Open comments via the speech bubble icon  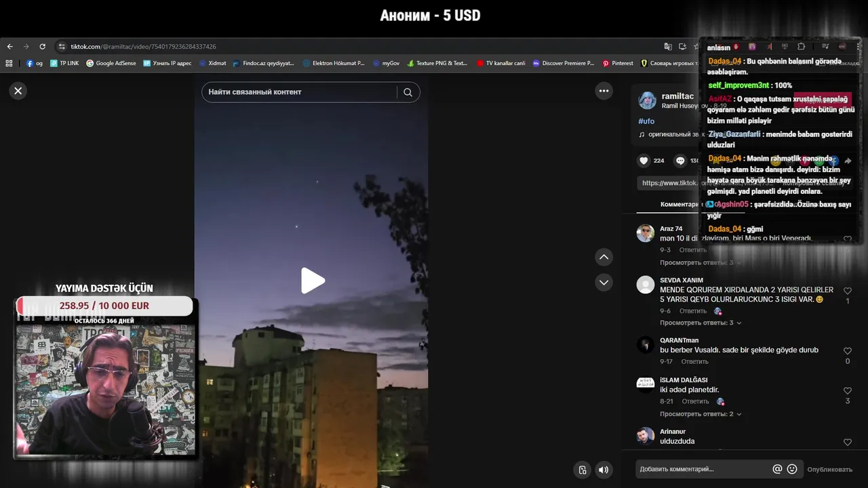[680, 161]
